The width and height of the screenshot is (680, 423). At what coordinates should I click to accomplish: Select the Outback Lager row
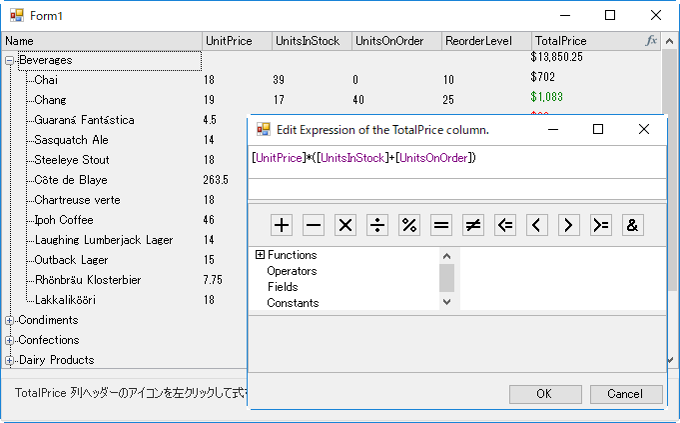(x=71, y=260)
